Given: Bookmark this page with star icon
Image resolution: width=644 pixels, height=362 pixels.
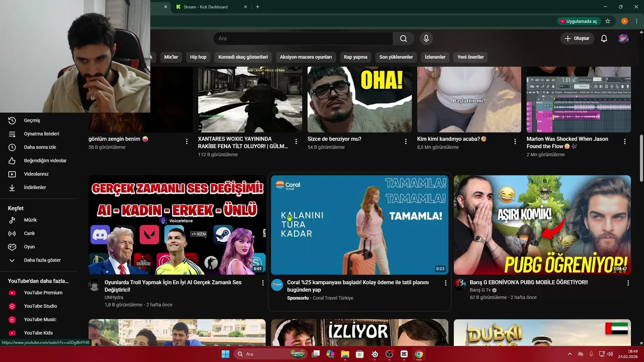Looking at the screenshot, I should tap(608, 22).
